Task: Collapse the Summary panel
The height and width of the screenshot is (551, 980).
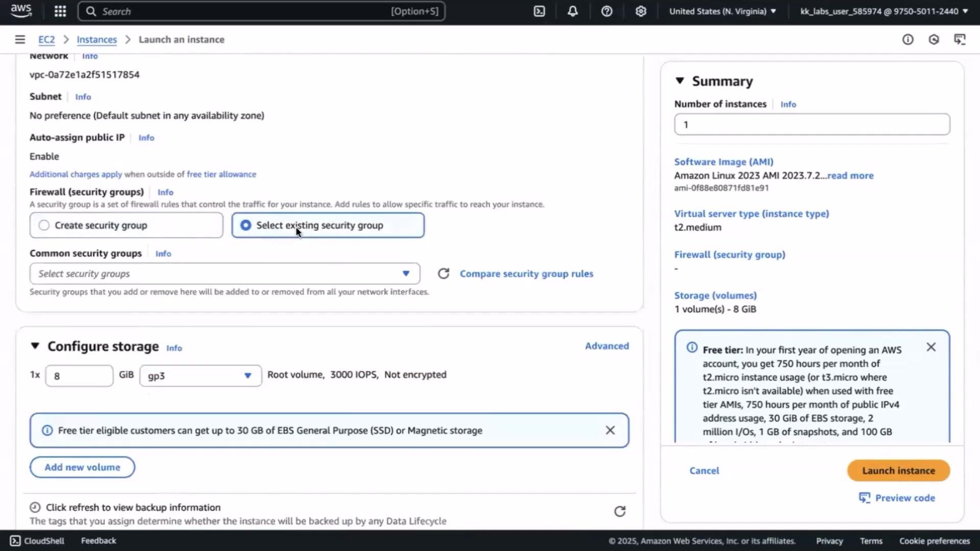Action: (679, 81)
